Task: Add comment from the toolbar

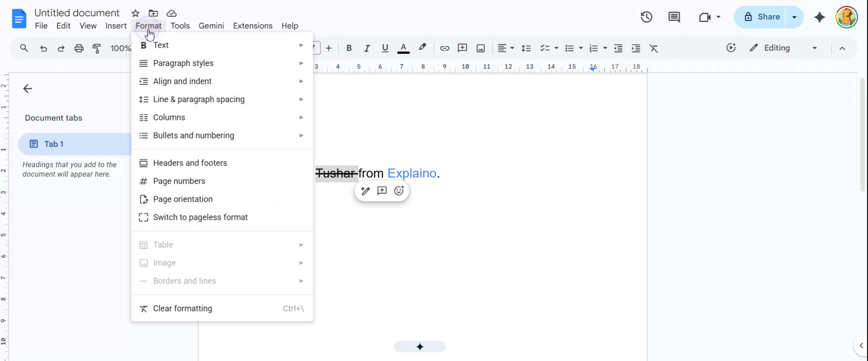Action: tap(462, 48)
